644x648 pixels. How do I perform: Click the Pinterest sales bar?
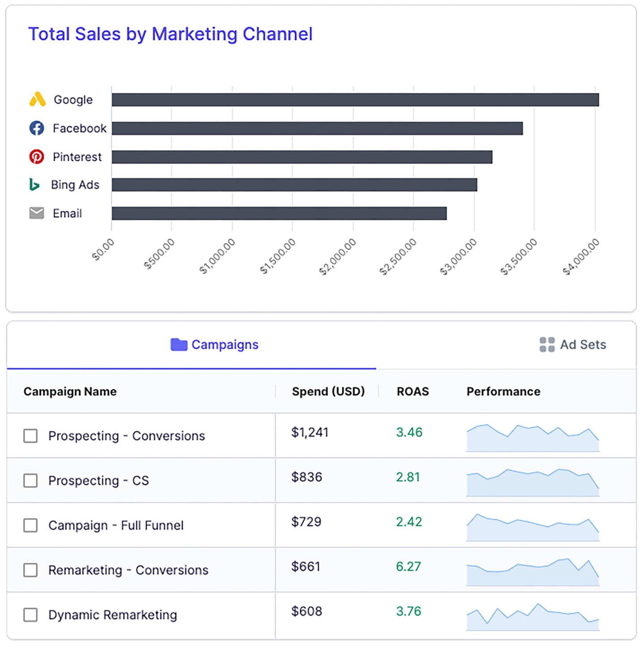(302, 157)
